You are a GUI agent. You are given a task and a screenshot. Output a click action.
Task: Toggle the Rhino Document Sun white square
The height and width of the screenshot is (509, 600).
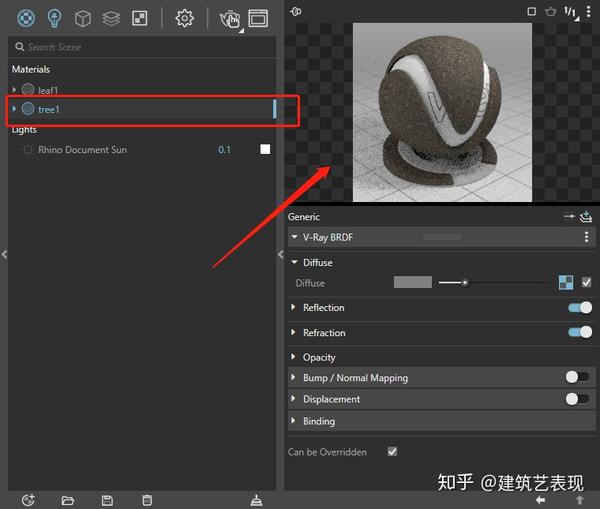pyautogui.click(x=265, y=149)
